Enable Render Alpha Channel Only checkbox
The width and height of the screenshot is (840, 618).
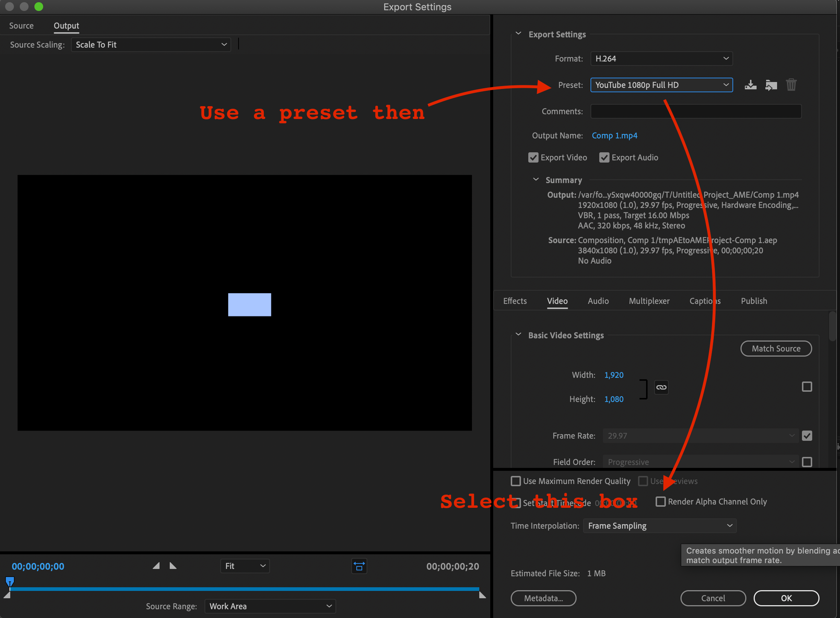click(661, 502)
